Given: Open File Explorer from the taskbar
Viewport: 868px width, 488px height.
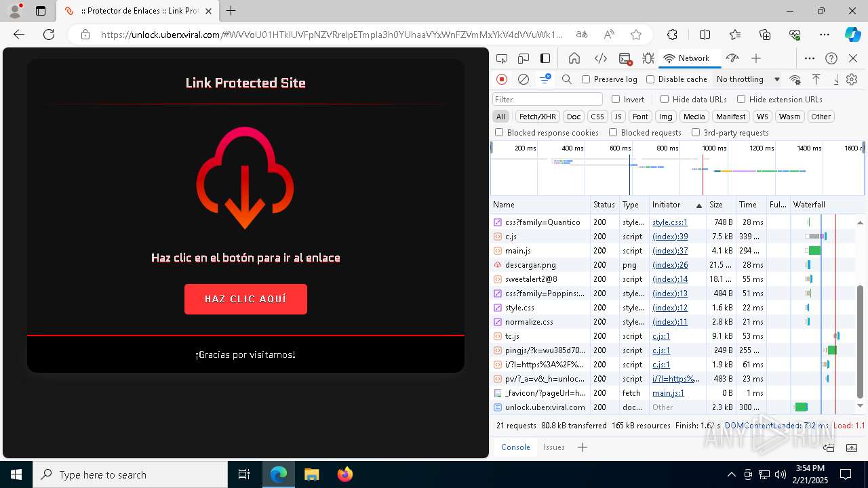Looking at the screenshot, I should pos(311,474).
